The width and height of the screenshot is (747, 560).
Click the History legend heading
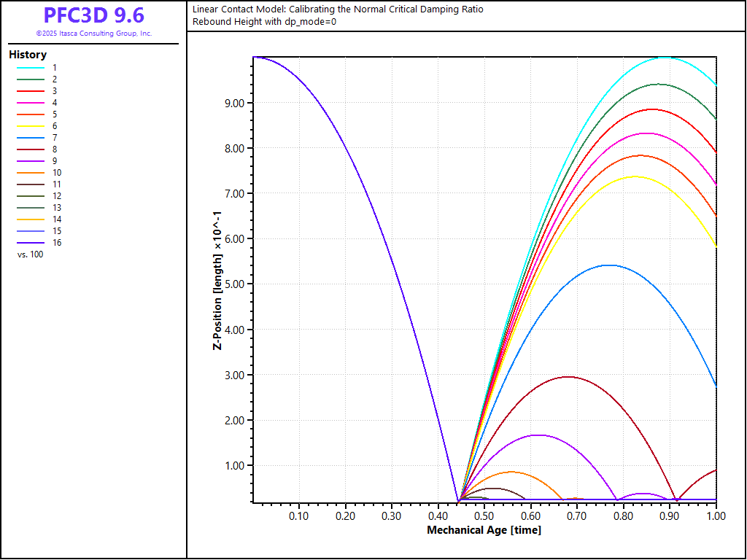point(28,55)
